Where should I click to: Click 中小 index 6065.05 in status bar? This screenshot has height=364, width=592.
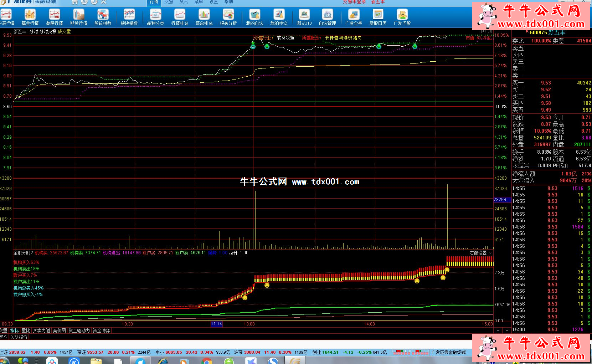tap(168, 352)
